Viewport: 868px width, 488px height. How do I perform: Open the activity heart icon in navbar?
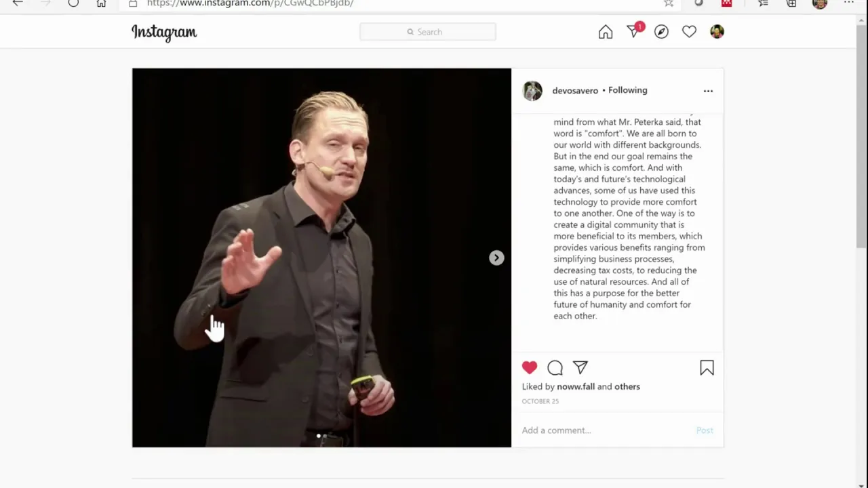pos(689,32)
